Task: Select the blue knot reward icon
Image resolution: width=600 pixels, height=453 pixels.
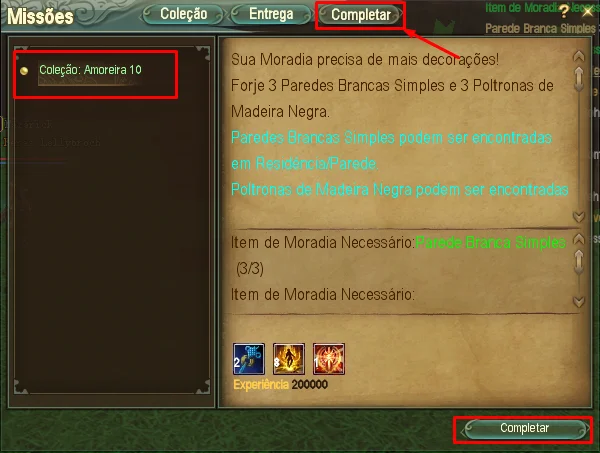Action: pyautogui.click(x=249, y=359)
